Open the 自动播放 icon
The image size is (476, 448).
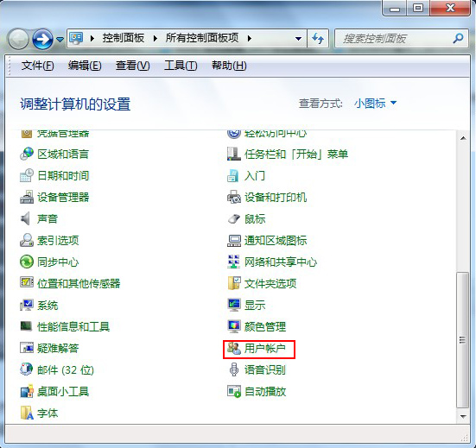point(234,391)
